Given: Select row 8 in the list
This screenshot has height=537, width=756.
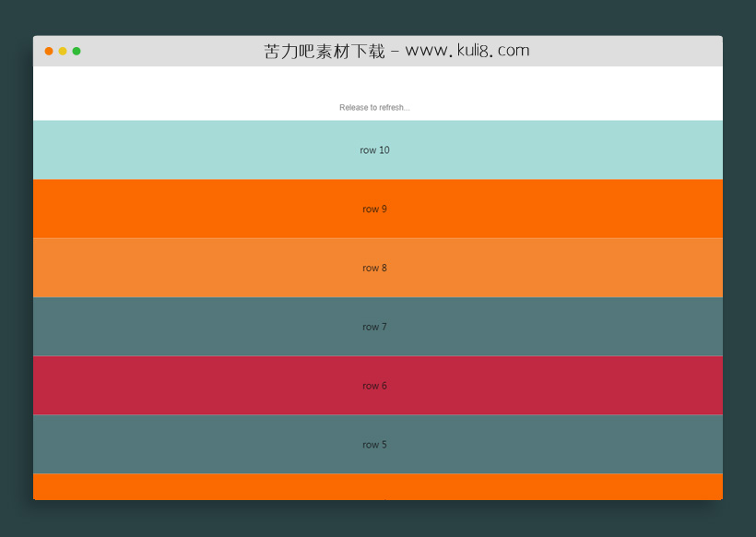Looking at the screenshot, I should [374, 268].
